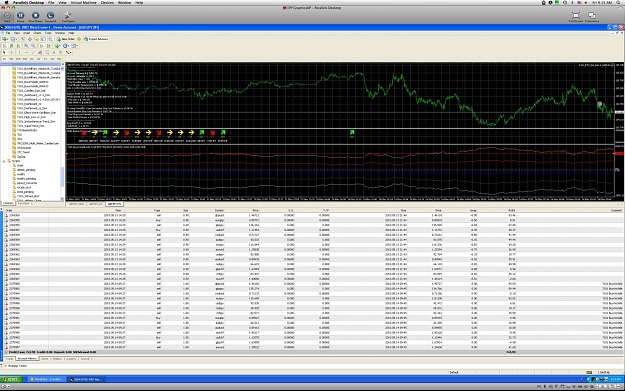625x391 pixels.
Task: Toggle Expert Advisors on or off
Action: pyautogui.click(x=96, y=39)
